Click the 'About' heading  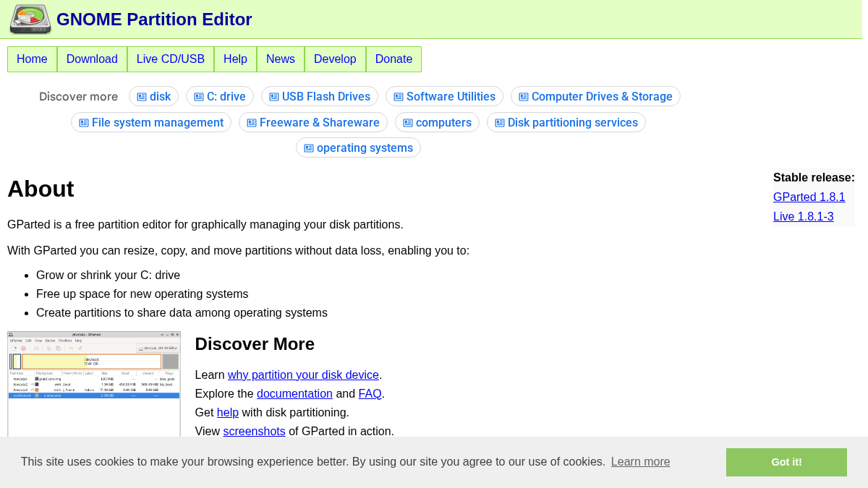tap(41, 189)
